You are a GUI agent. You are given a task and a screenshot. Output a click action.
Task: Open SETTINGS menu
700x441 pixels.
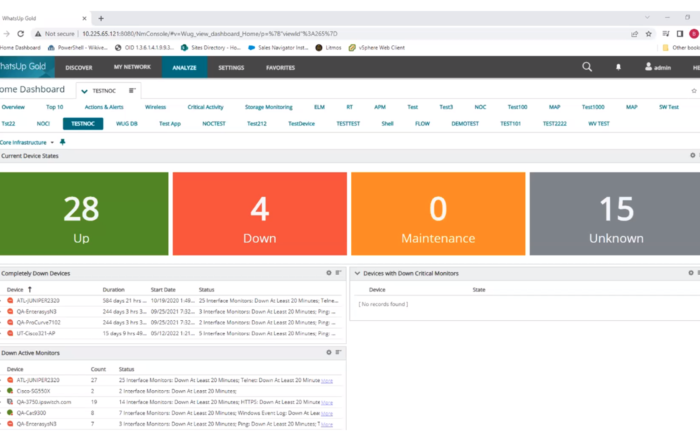click(231, 68)
